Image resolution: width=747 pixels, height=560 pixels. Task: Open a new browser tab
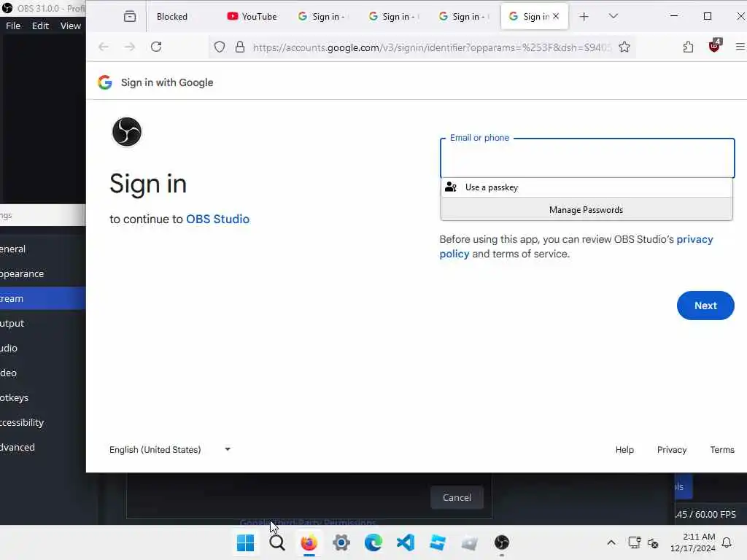click(584, 17)
